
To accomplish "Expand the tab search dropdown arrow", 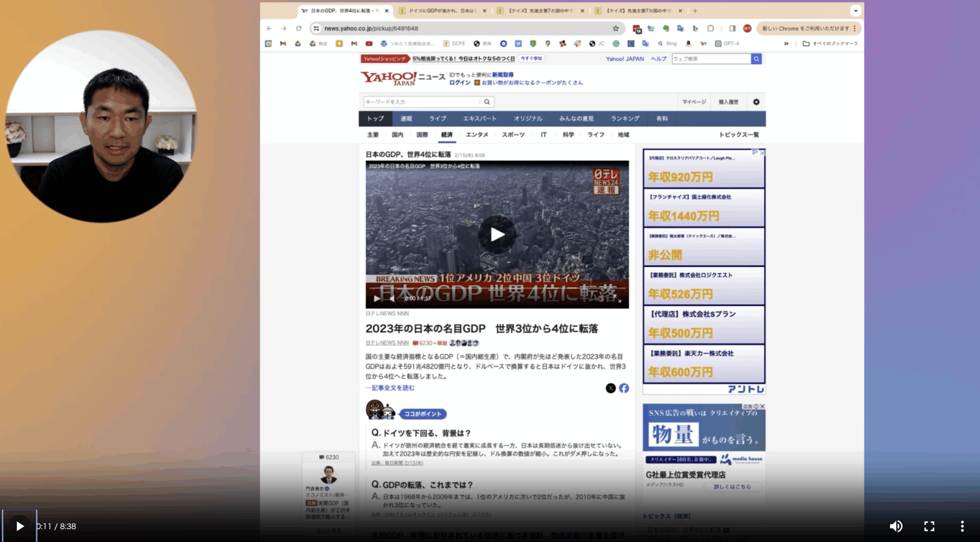I will pyautogui.click(x=856, y=11).
